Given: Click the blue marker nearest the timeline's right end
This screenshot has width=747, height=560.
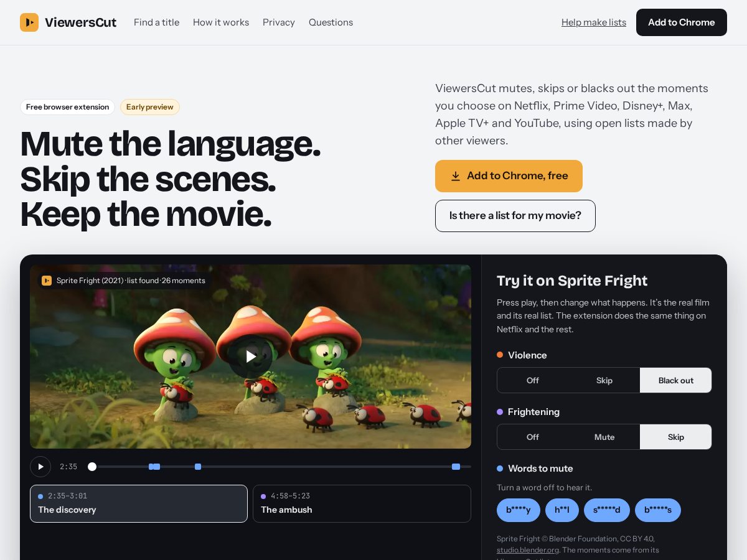Looking at the screenshot, I should (456, 467).
